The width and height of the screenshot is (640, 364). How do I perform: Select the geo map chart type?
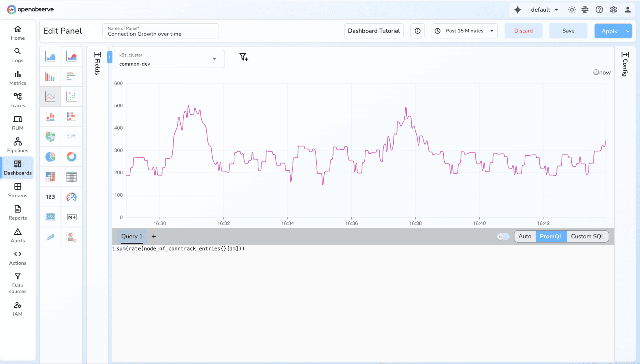coord(50,137)
